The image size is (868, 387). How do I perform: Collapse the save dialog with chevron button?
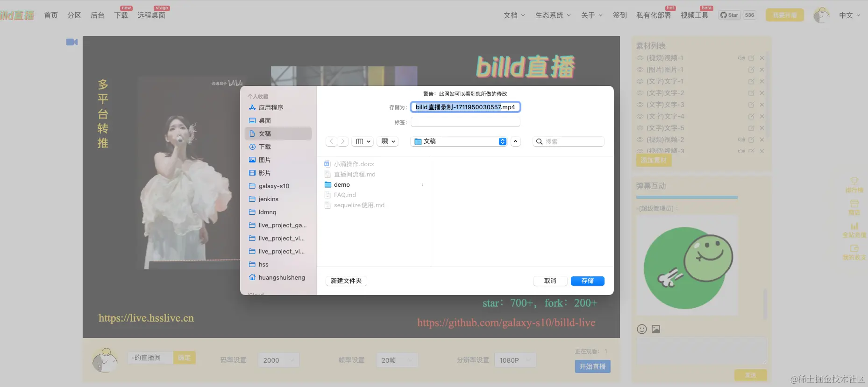point(516,141)
